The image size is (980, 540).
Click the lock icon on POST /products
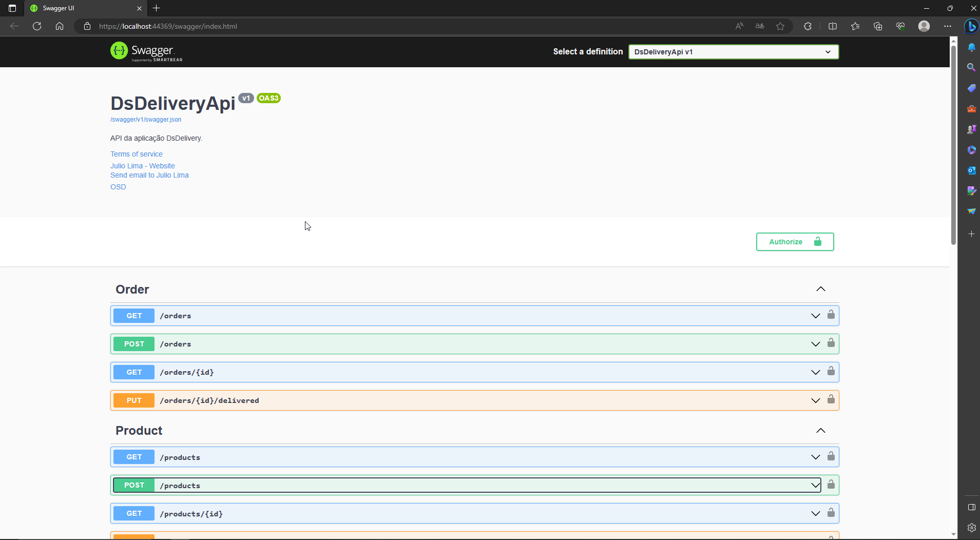[x=831, y=485]
